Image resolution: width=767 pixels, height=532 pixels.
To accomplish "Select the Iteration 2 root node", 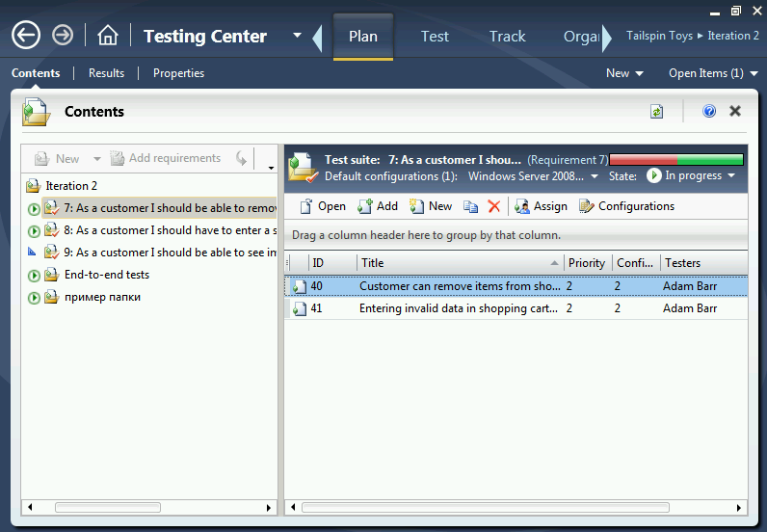I will click(71, 186).
